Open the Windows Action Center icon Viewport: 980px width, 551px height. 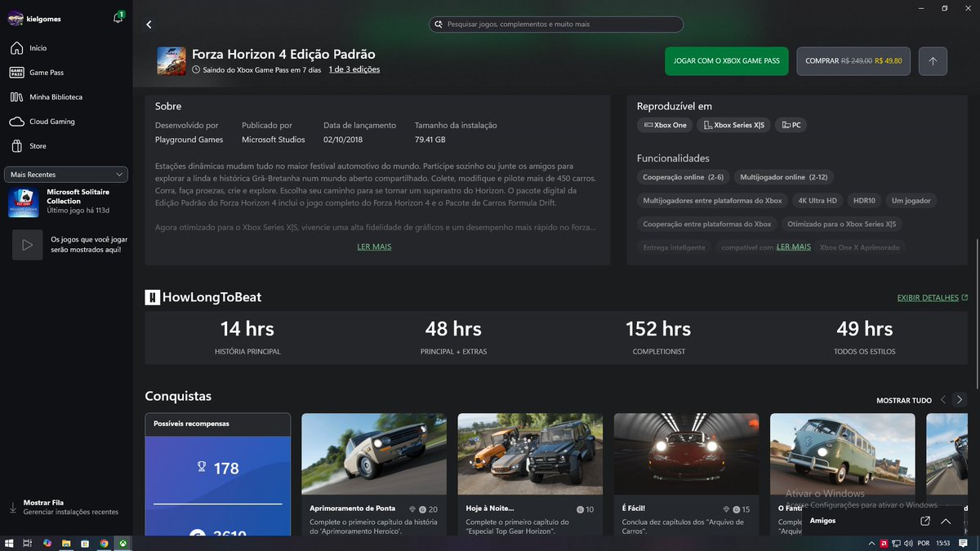(x=965, y=543)
